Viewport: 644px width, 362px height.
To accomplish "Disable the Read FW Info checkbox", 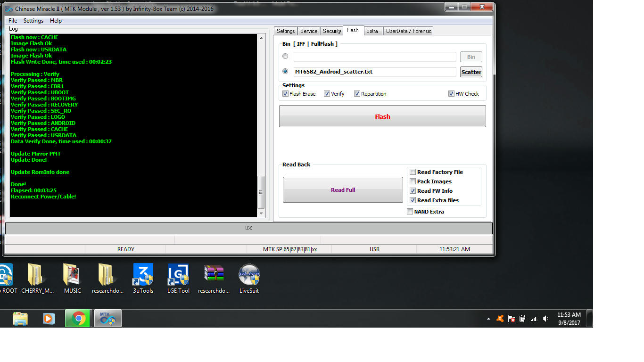I will coord(413,191).
